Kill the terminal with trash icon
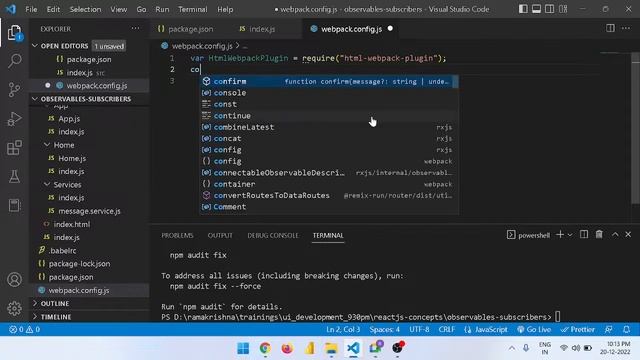 pyautogui.click(x=599, y=234)
